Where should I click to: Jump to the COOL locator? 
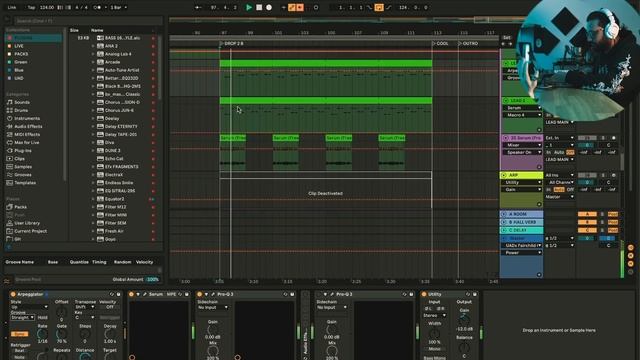pos(440,43)
